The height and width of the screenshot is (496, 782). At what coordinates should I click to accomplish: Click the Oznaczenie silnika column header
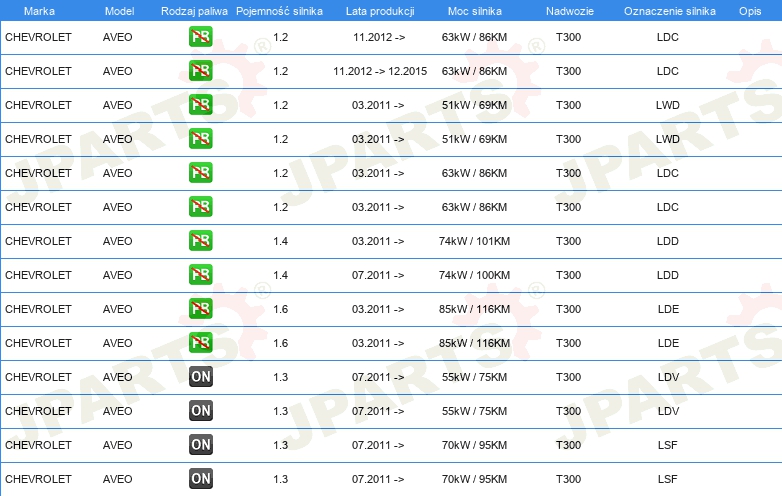coord(670,11)
